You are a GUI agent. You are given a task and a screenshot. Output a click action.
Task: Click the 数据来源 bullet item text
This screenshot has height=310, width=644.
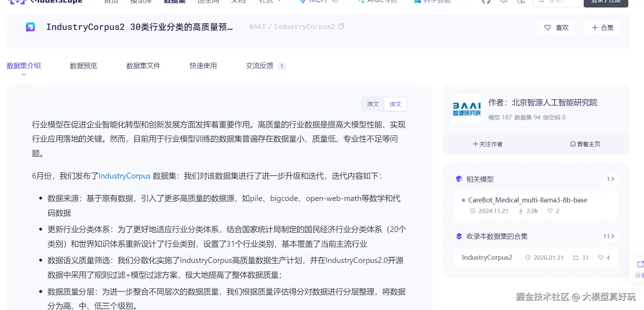coord(224,206)
